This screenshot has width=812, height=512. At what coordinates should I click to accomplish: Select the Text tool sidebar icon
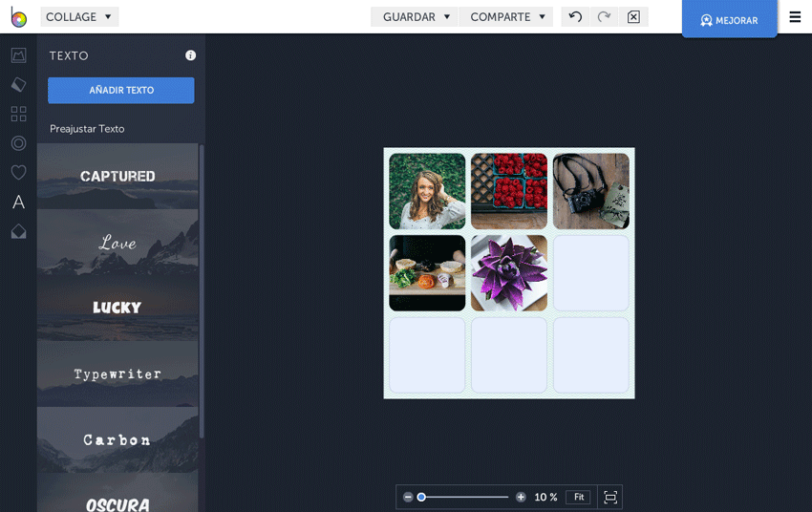coord(19,202)
